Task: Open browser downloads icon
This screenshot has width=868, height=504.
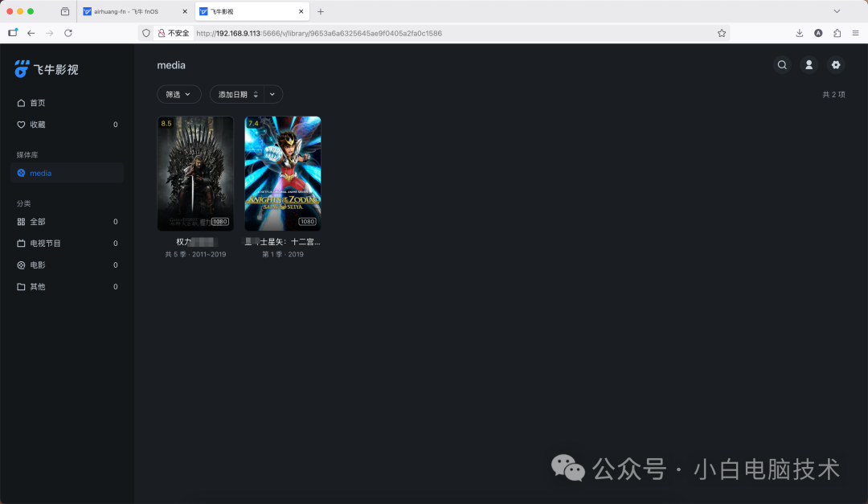Action: [x=800, y=33]
